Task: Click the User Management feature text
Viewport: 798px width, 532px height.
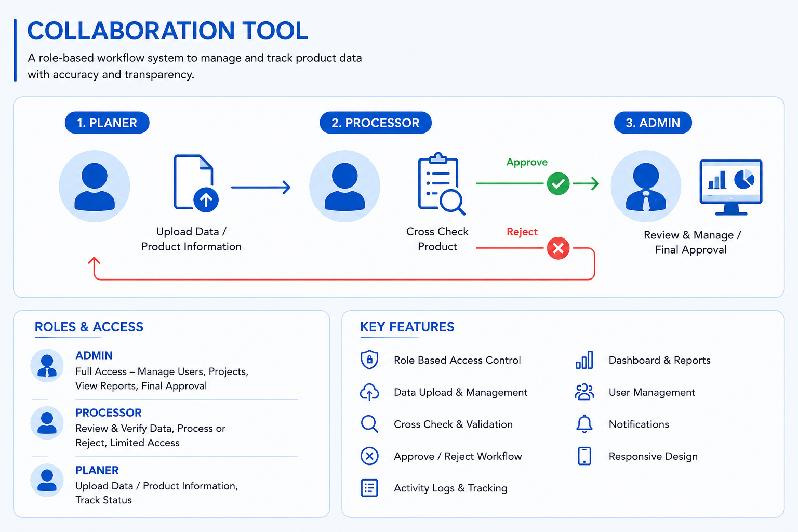Action: click(652, 392)
